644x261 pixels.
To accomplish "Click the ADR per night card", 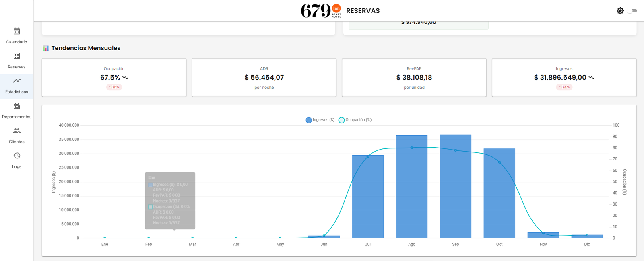I will [264, 78].
